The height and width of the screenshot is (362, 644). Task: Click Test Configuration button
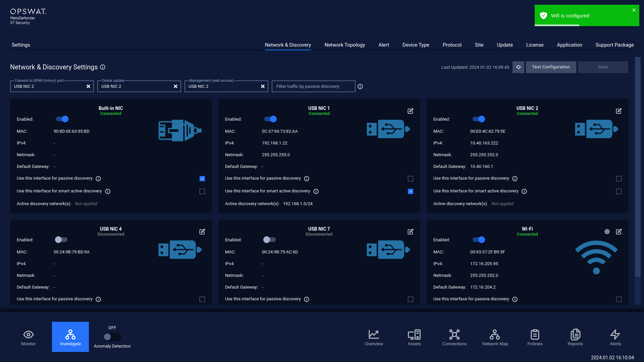[x=551, y=67]
